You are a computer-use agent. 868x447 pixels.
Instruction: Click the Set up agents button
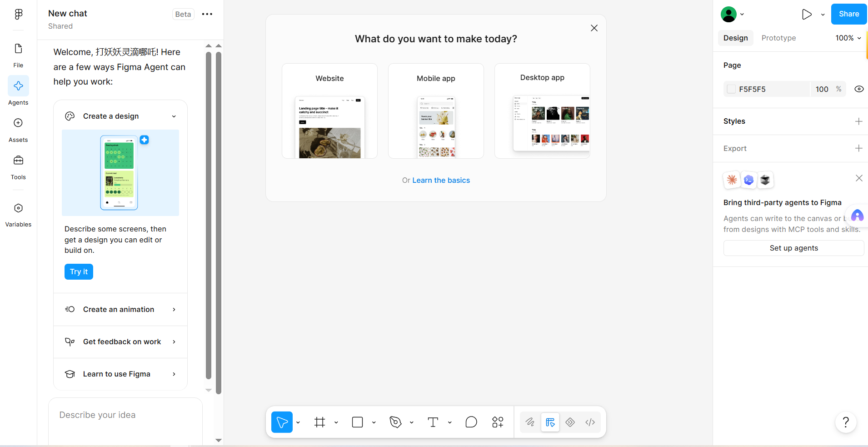click(793, 248)
